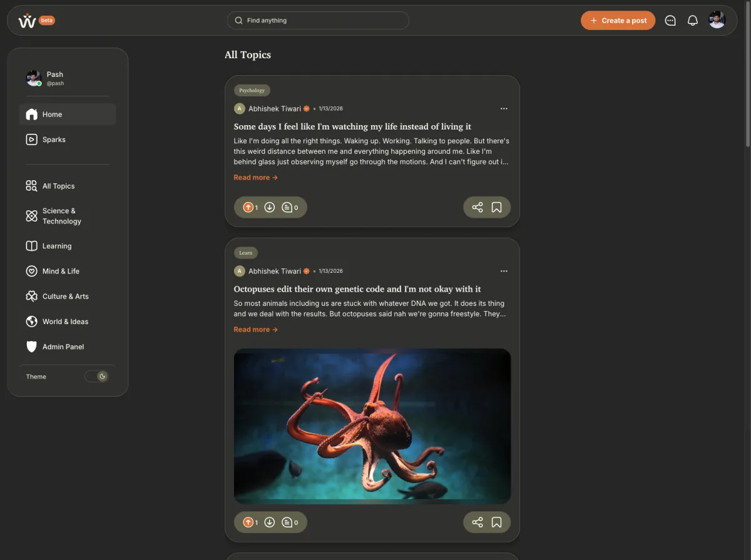Click Read more on the octopus post
Image resolution: width=751 pixels, height=560 pixels.
point(255,329)
